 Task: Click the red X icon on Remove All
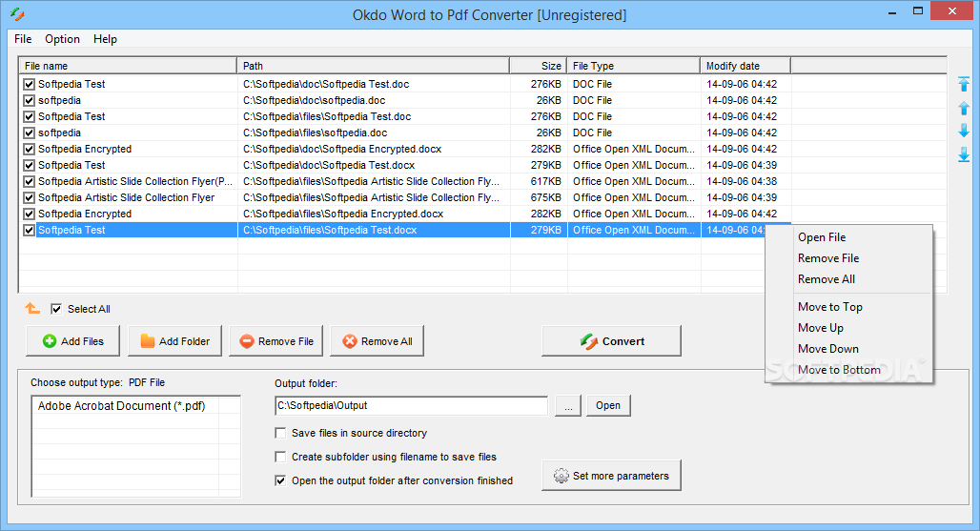(x=350, y=341)
